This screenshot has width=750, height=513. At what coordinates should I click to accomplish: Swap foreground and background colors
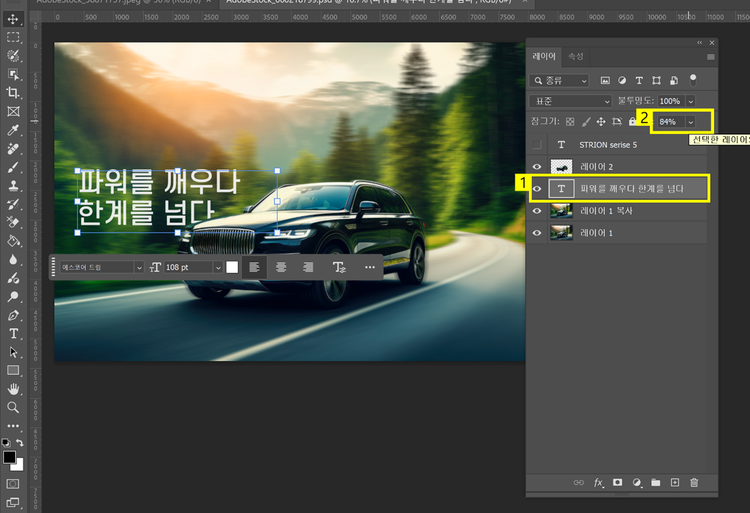click(x=20, y=443)
